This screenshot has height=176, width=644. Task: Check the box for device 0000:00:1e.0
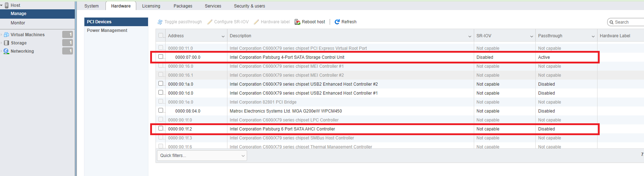tap(161, 101)
